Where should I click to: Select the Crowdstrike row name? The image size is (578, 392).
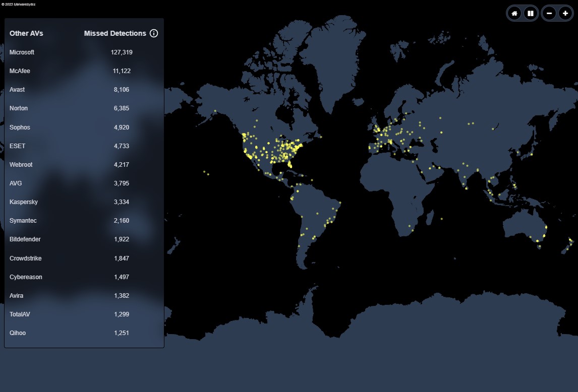coord(25,258)
